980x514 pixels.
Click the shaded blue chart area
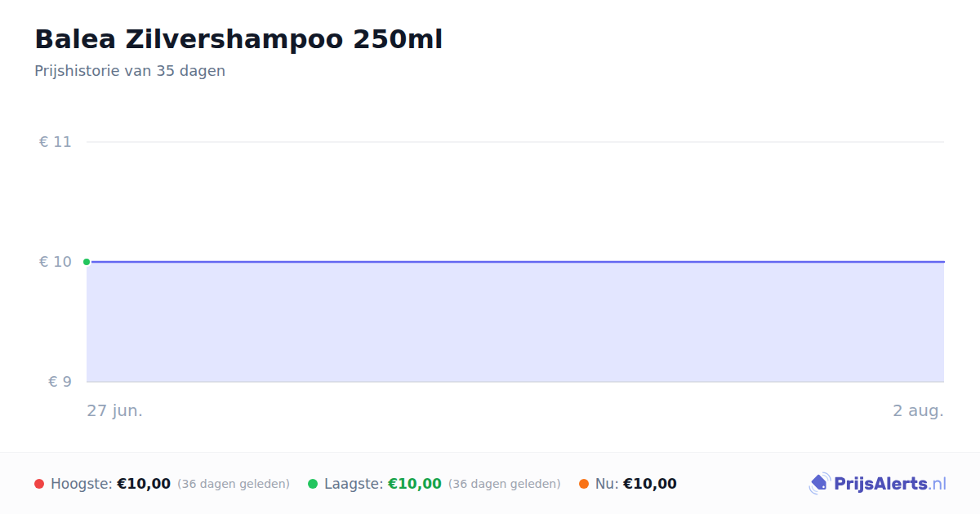pos(515,322)
